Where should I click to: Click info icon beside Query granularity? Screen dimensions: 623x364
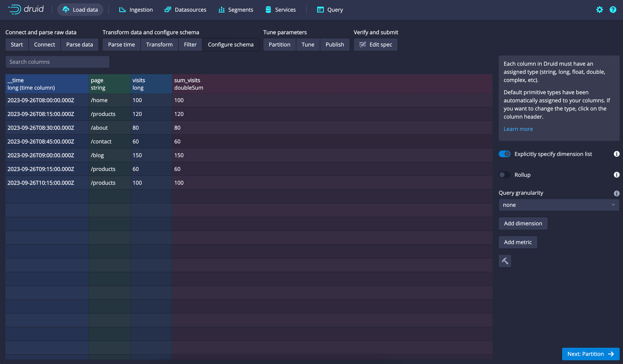(617, 193)
